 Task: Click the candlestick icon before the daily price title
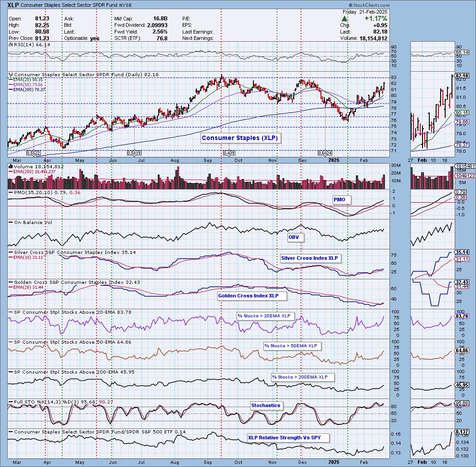pyautogui.click(x=11, y=75)
